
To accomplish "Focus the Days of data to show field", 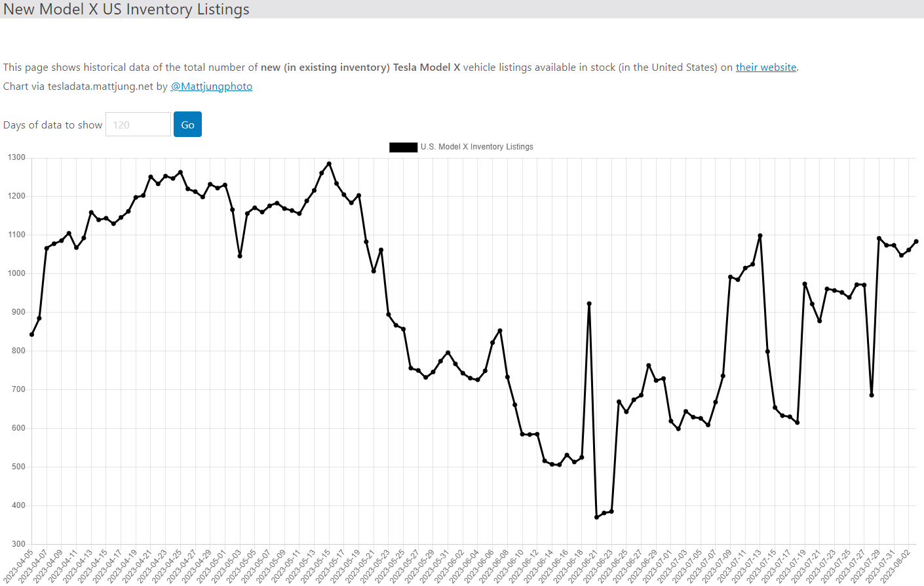I will [x=138, y=125].
